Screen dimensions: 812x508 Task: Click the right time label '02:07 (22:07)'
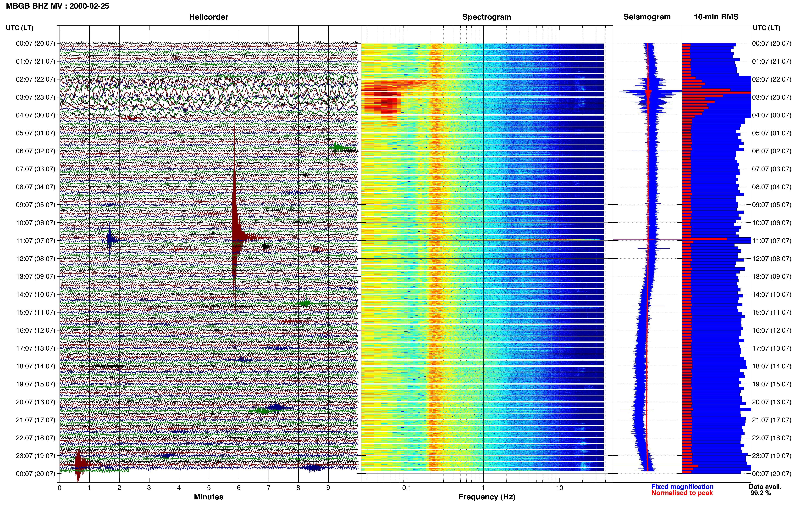[772, 79]
